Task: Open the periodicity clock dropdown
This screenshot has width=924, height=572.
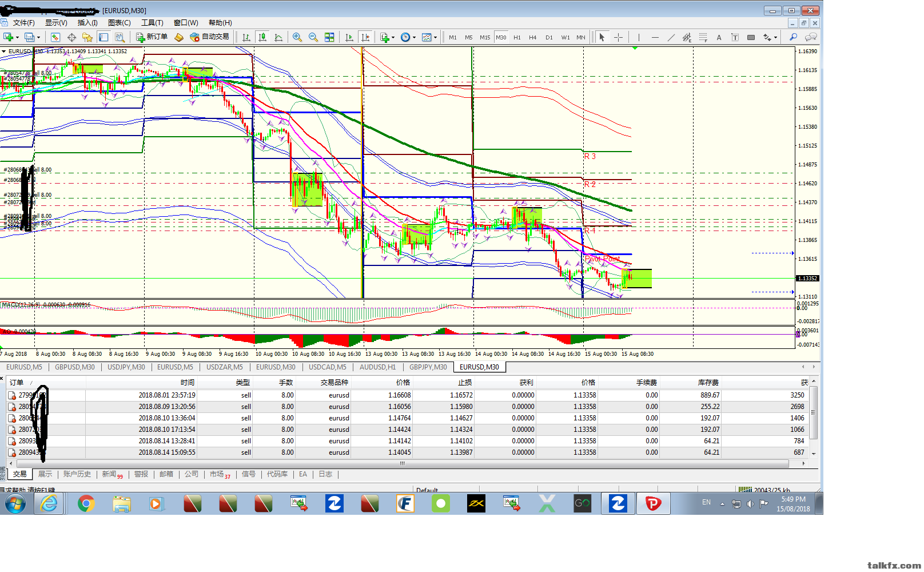Action: pos(408,37)
